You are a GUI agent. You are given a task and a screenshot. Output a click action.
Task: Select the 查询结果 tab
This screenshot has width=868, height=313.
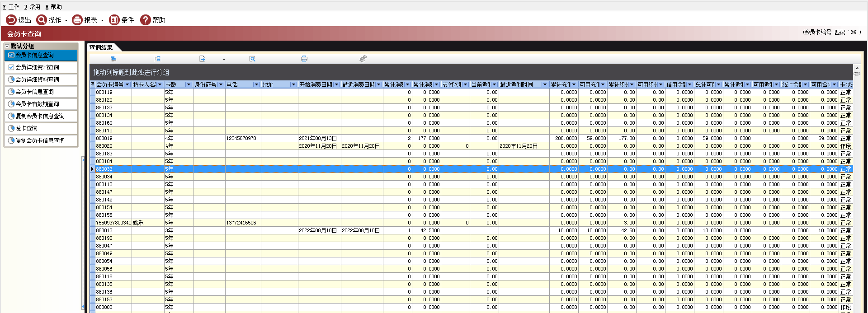pyautogui.click(x=101, y=47)
